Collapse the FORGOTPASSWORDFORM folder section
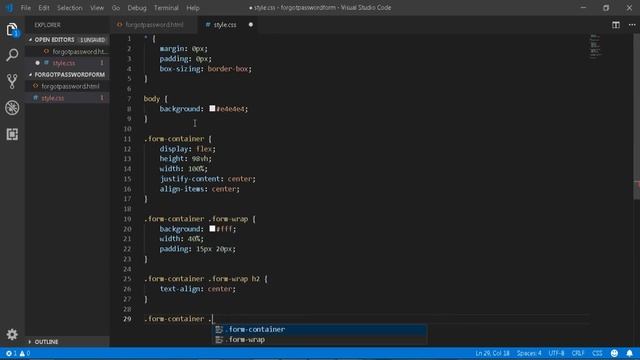This screenshot has width=640, height=360. click(x=67, y=75)
